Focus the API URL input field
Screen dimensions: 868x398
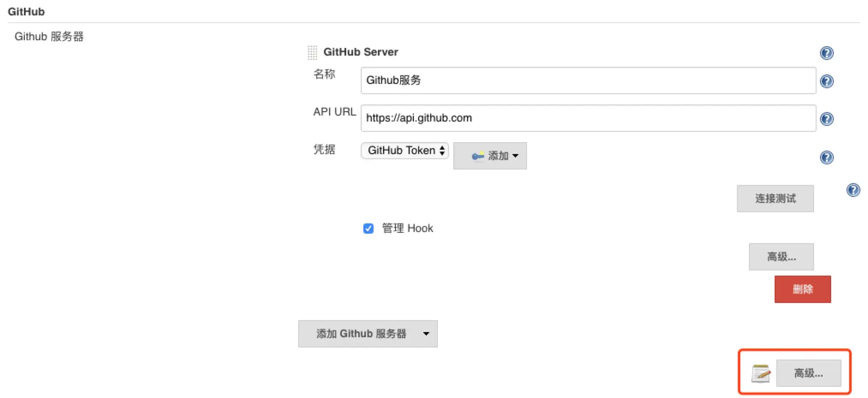588,118
